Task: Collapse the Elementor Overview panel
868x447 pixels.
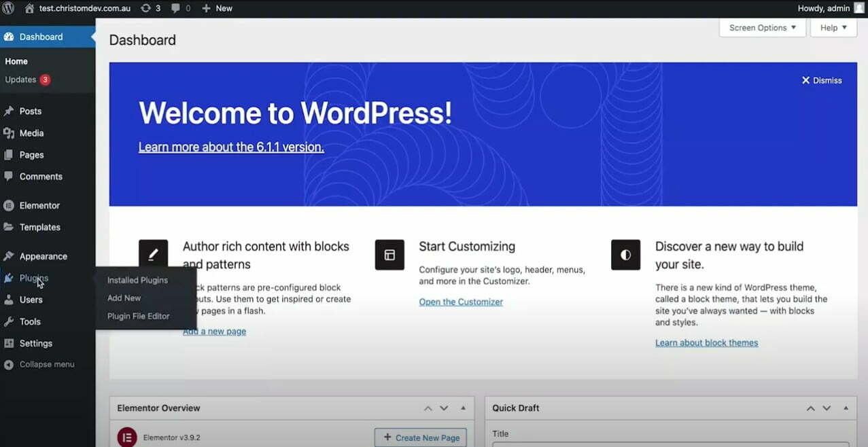Action: click(x=463, y=408)
